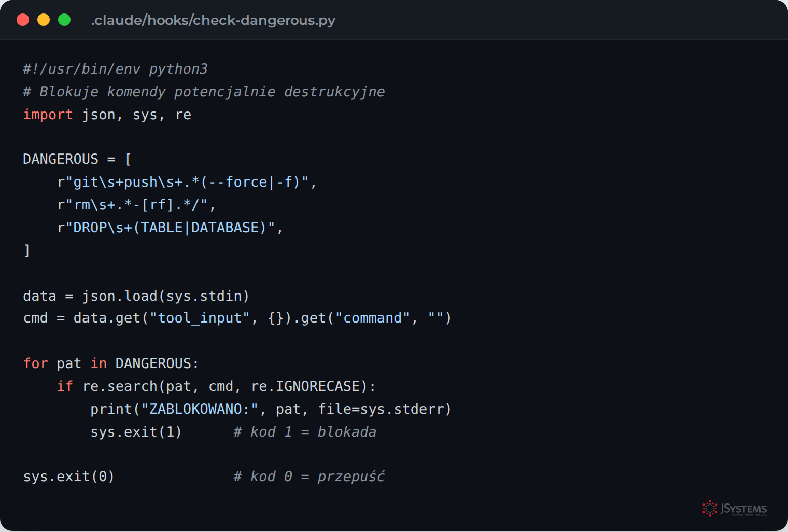Click the kod 0 = przepuść comment
The image size is (788, 532).
309,477
